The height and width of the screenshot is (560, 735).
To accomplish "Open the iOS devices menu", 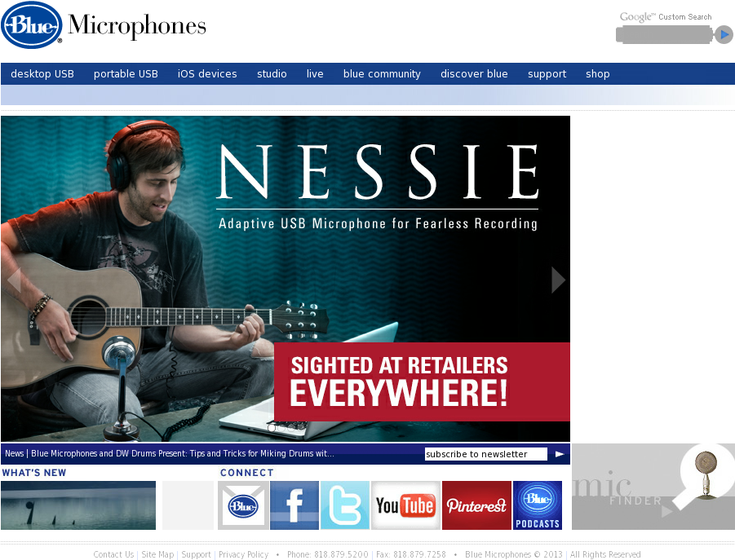I will pyautogui.click(x=207, y=74).
